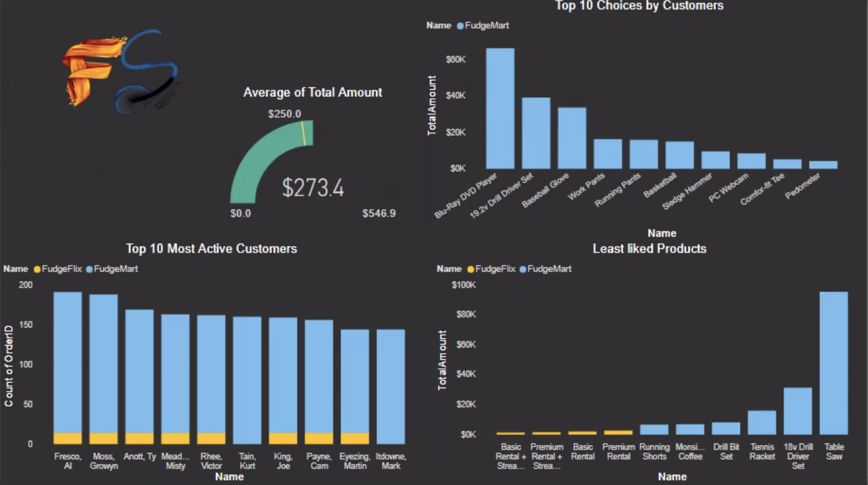
Task: Select FudgeFlix legend label in Least liked Products
Action: (x=495, y=269)
